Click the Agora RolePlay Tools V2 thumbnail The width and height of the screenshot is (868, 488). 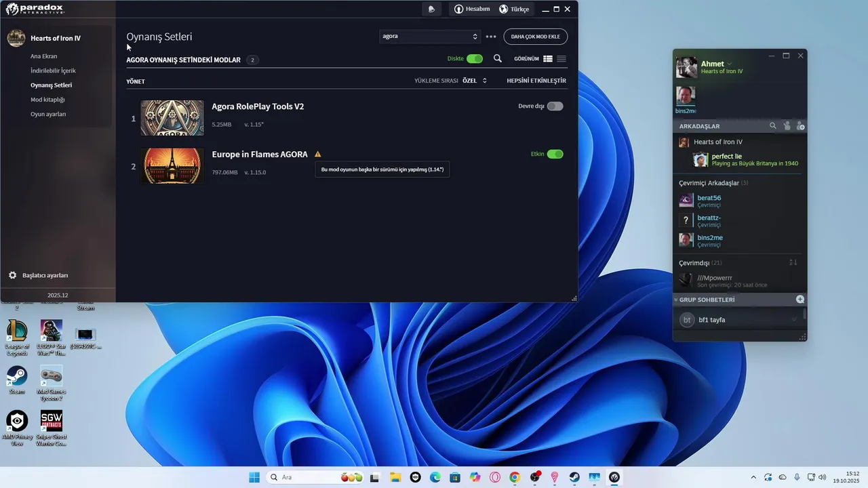pyautogui.click(x=172, y=118)
